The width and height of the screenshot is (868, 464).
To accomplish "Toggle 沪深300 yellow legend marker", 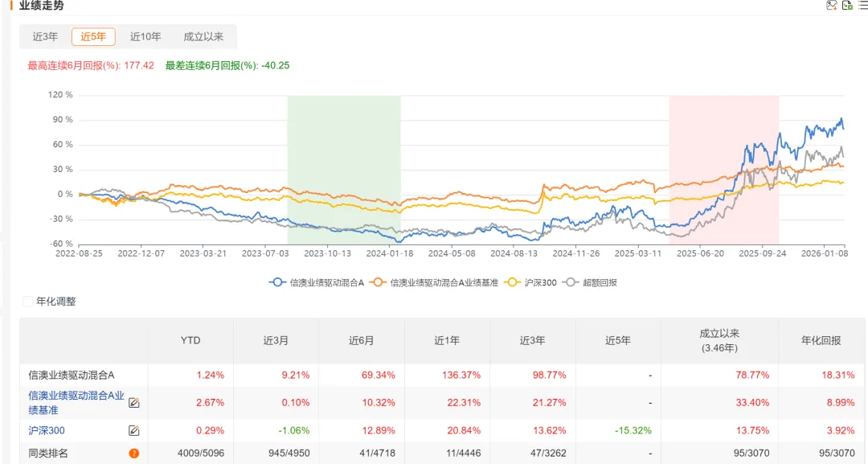I will (513, 282).
